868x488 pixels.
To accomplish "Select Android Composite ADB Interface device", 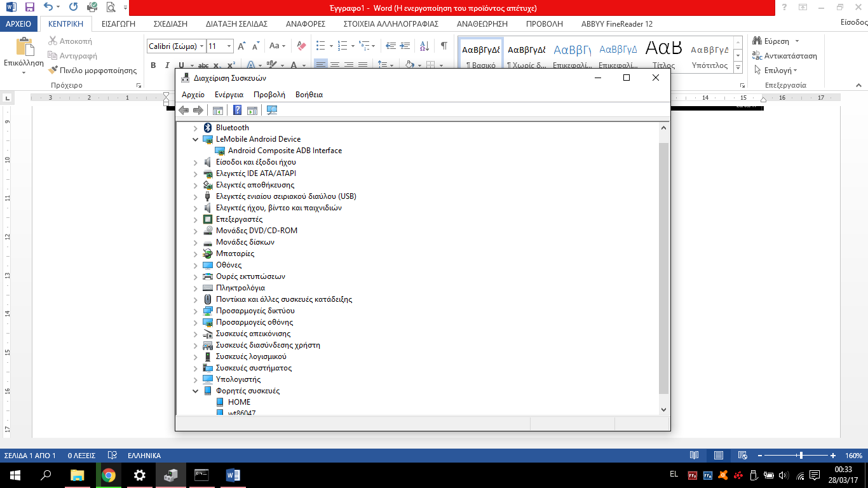I will point(285,151).
